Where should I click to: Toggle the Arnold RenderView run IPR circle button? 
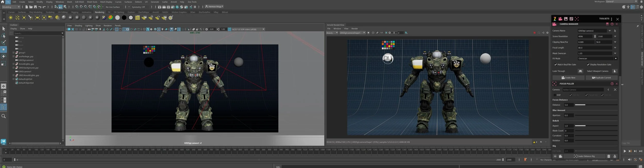(368, 33)
